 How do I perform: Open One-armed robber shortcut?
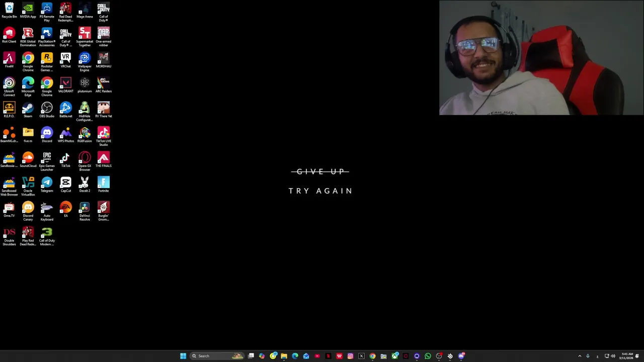tap(103, 37)
